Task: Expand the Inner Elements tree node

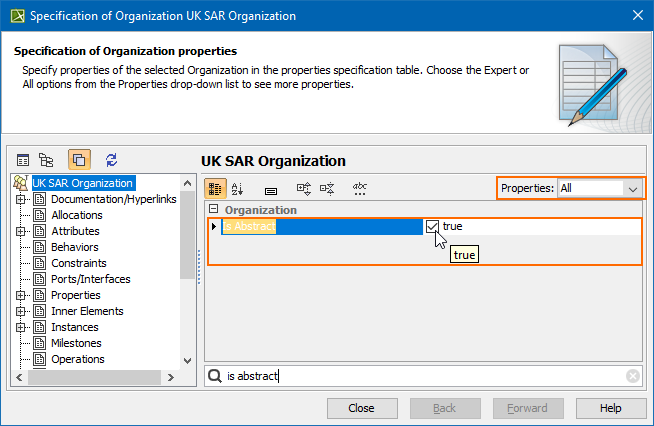Action: pos(21,311)
